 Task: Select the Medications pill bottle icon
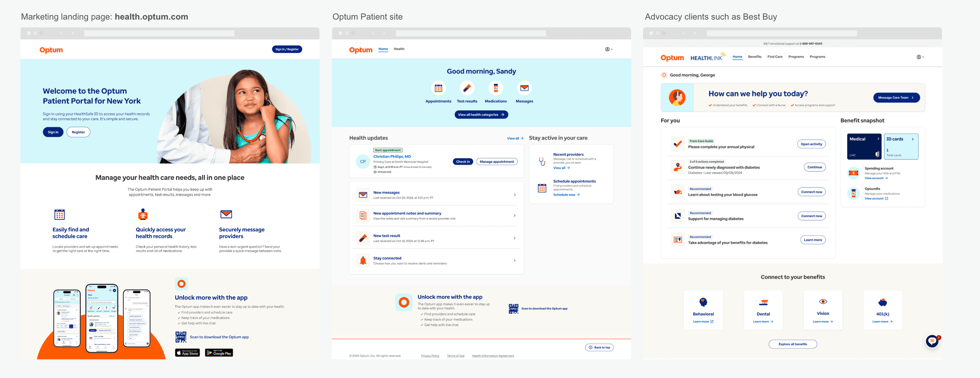pyautogui.click(x=495, y=88)
